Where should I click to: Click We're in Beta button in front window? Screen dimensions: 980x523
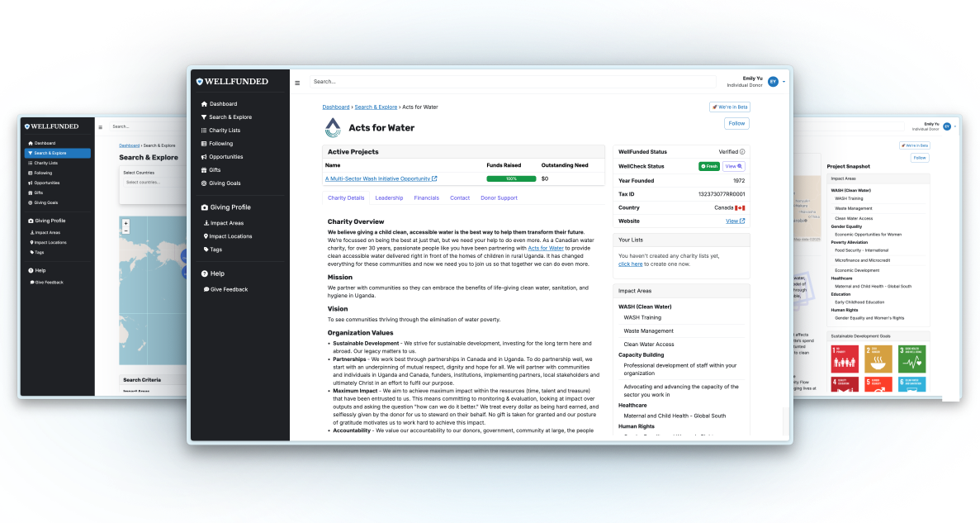click(x=729, y=107)
